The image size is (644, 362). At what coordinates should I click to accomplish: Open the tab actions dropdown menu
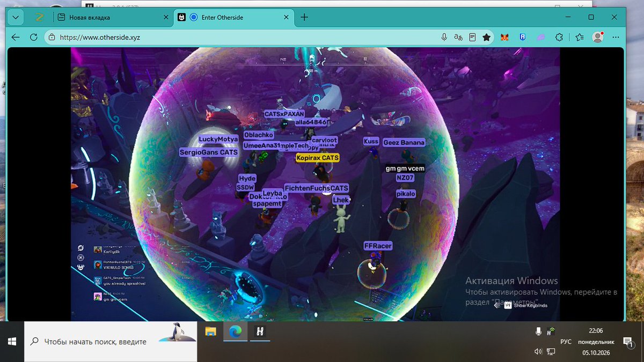pyautogui.click(x=16, y=17)
